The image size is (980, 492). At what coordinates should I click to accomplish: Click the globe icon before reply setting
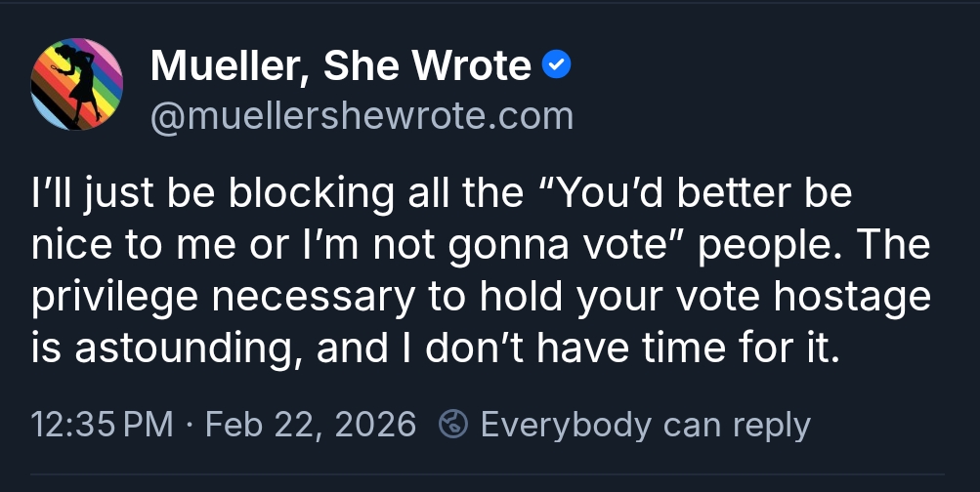click(x=452, y=425)
